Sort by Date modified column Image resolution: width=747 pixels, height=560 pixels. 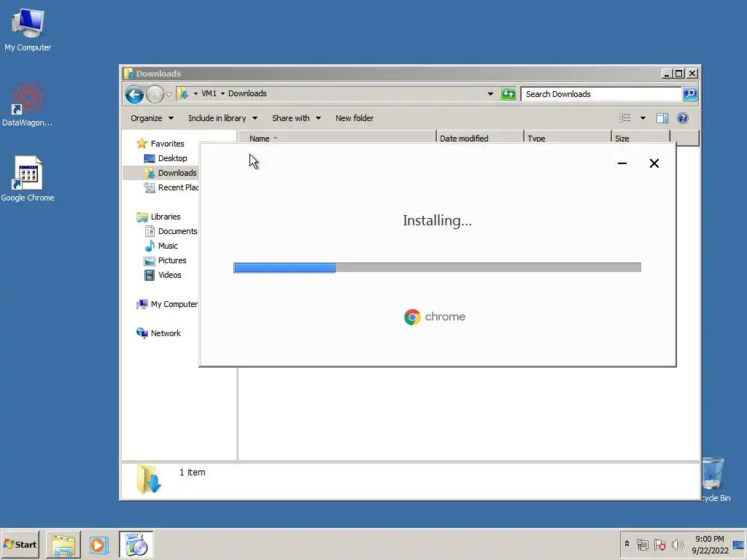480,138
